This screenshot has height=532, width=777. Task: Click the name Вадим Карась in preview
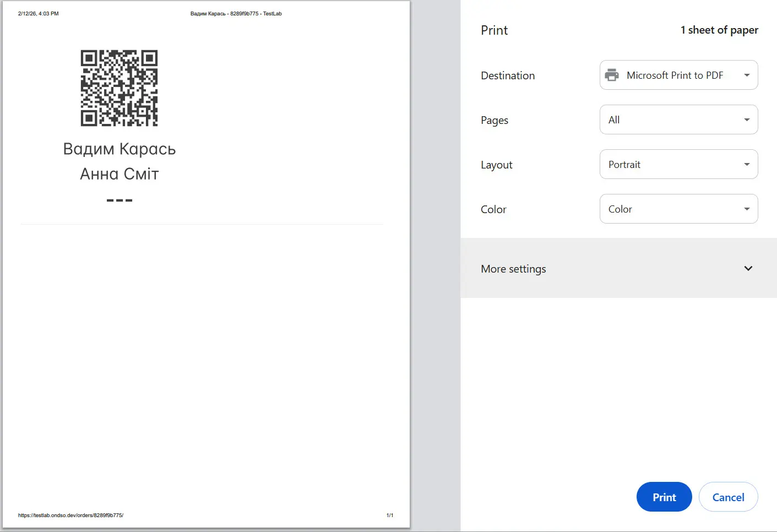click(119, 149)
